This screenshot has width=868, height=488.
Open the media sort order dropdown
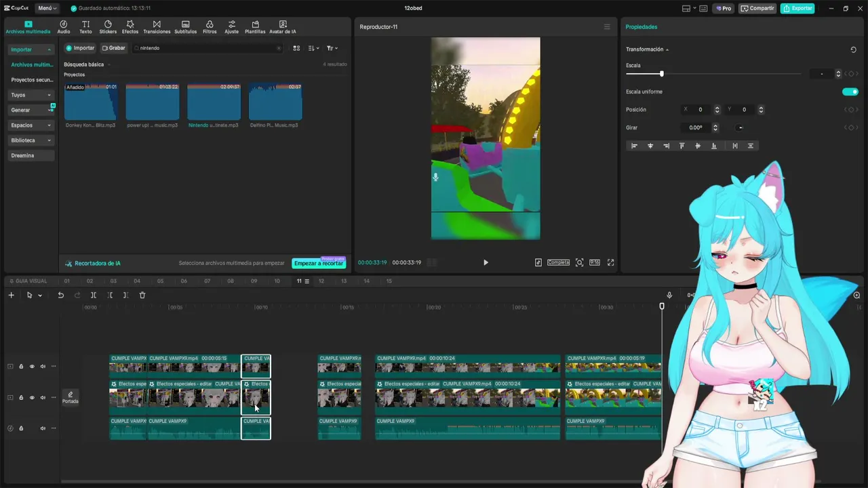tap(313, 48)
